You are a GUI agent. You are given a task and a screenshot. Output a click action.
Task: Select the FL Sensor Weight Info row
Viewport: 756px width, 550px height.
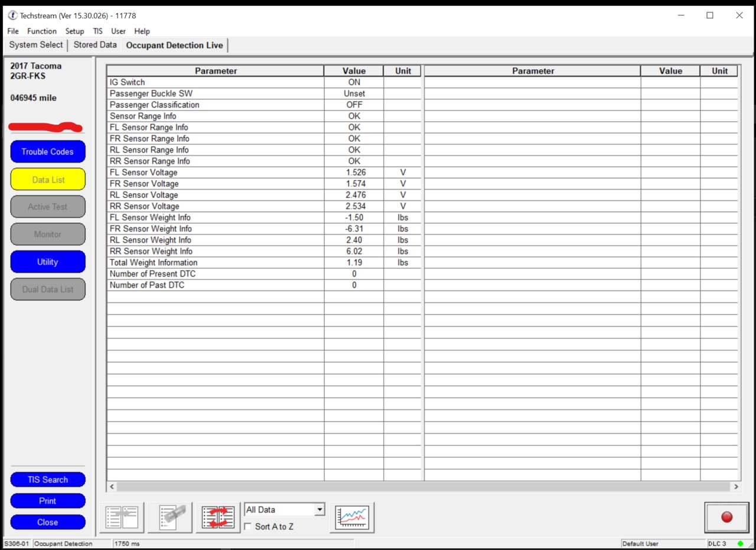coord(264,217)
